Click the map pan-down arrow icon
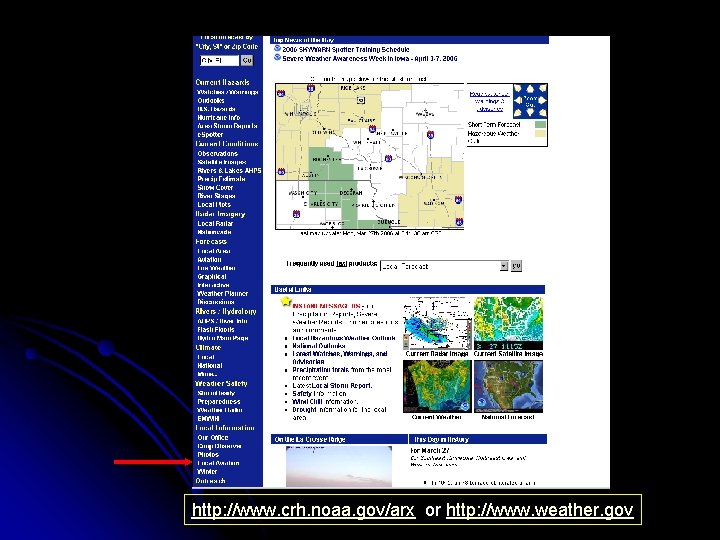 pos(530,112)
